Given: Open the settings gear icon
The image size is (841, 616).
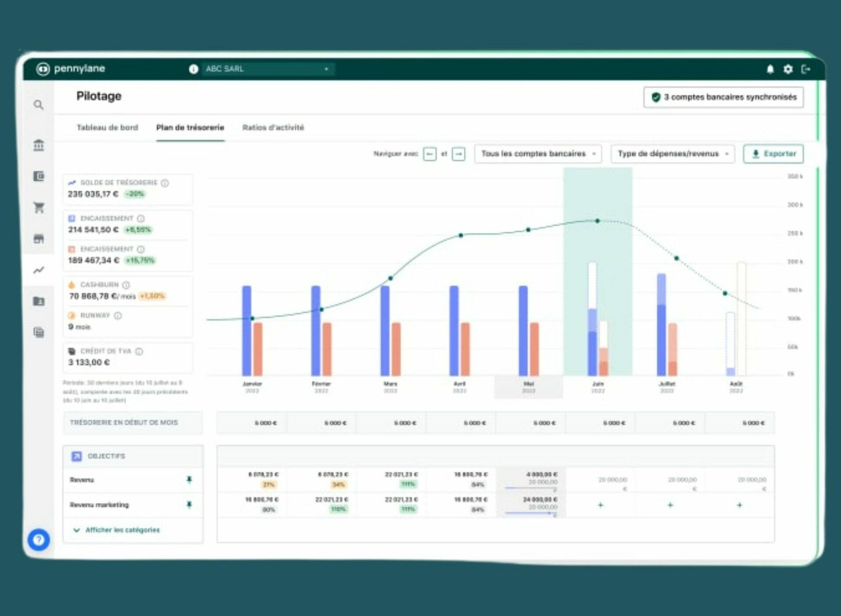Looking at the screenshot, I should [788, 69].
